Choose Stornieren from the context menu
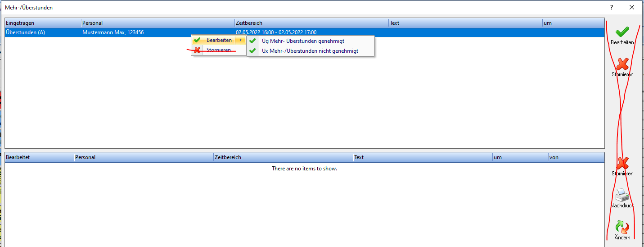The width and height of the screenshot is (644, 247). [x=219, y=50]
